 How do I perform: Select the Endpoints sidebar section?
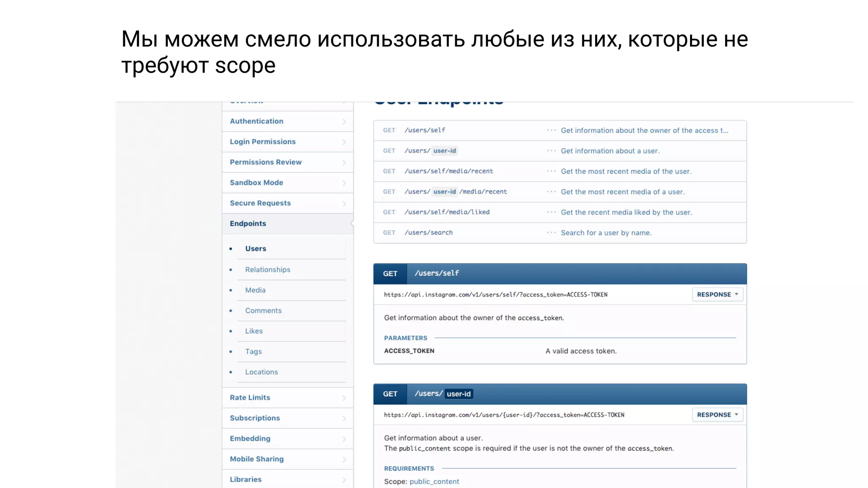(x=287, y=224)
